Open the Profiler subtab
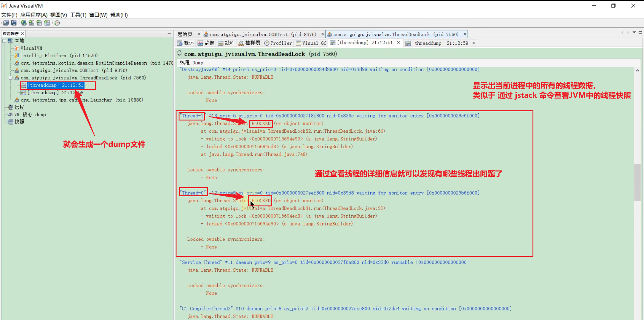The width and height of the screenshot is (644, 320). pyautogui.click(x=278, y=43)
